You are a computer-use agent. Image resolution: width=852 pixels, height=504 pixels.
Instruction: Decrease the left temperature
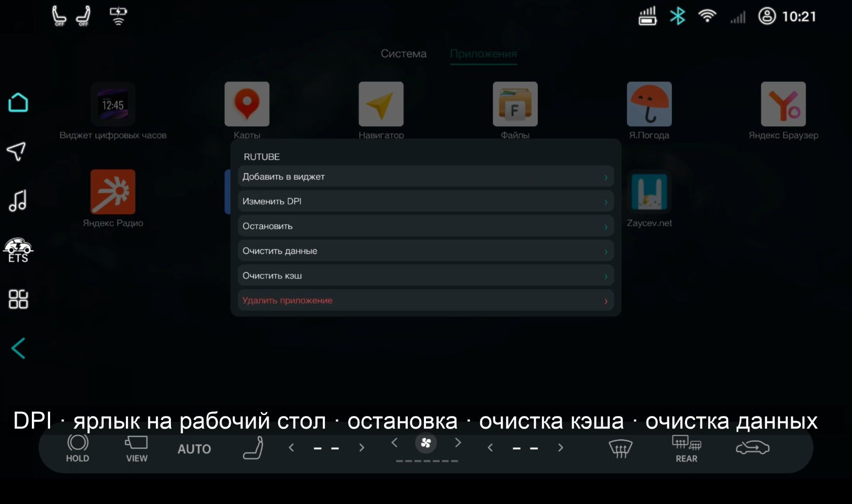click(291, 447)
